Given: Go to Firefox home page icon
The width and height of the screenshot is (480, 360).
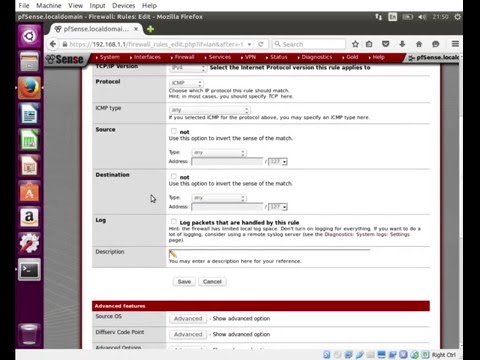Looking at the screenshot, I should pos(419,44).
